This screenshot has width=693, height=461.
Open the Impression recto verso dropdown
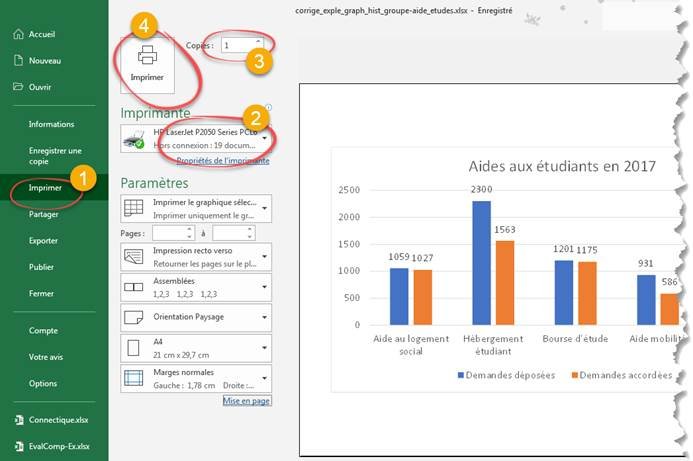266,257
